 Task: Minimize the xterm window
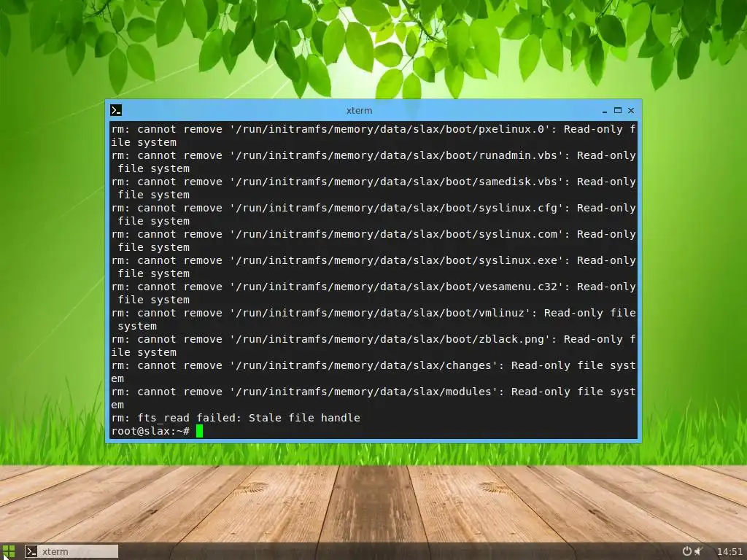coord(605,111)
